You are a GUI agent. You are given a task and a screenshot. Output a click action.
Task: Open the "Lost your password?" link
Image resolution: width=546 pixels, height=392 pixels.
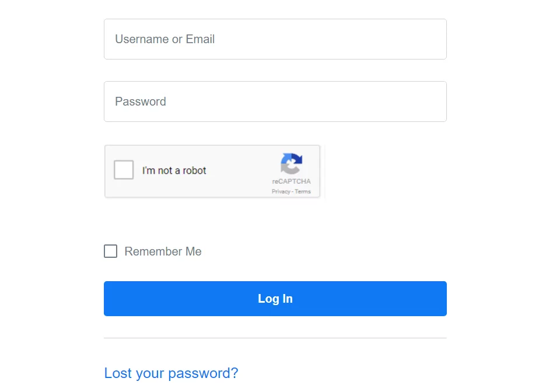[171, 373]
